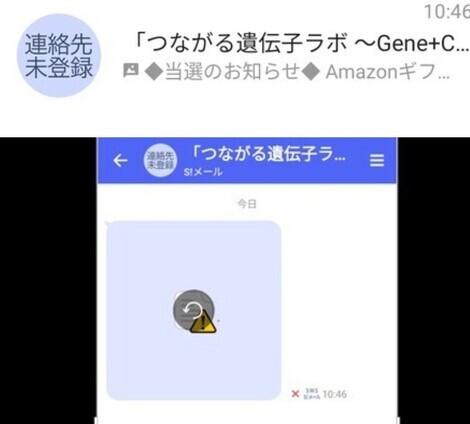Tap the circular retry download icon
The image size is (470, 424).
[193, 310]
